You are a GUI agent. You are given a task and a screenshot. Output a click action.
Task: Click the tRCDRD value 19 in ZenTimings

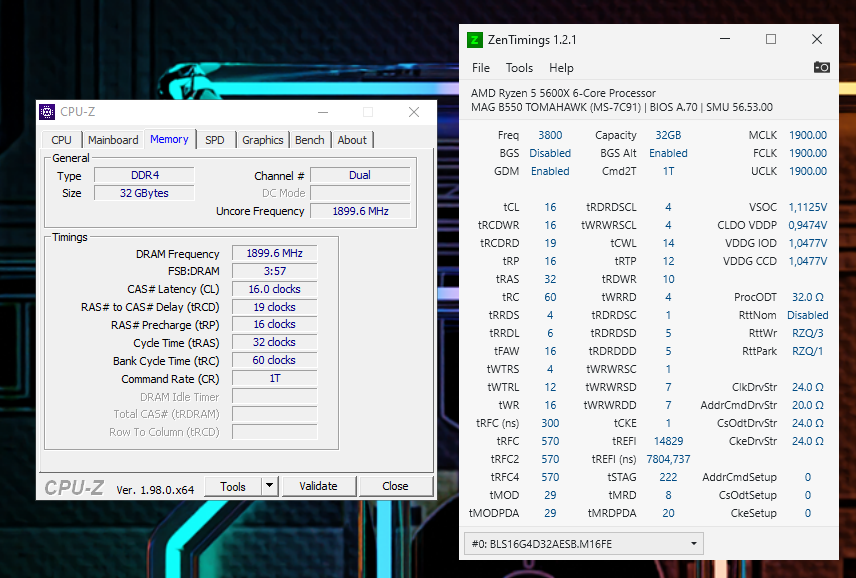[550, 243]
